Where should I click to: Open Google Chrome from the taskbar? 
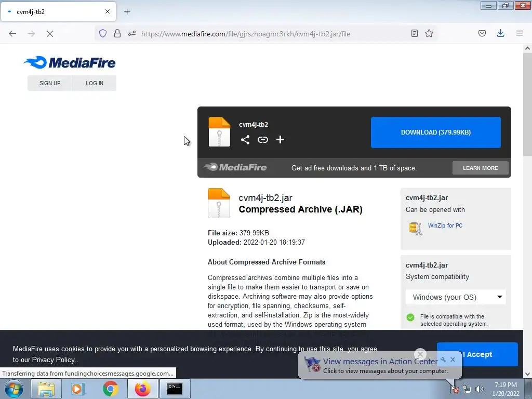[110, 389]
